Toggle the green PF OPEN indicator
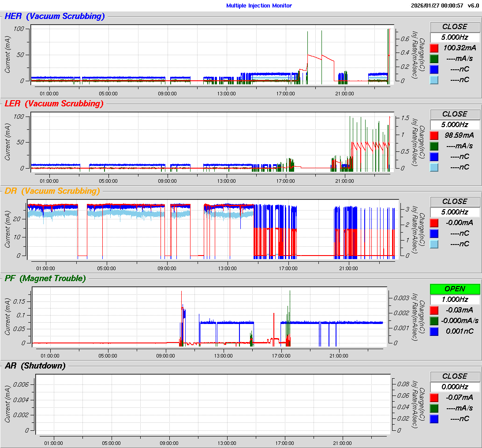 (455, 289)
